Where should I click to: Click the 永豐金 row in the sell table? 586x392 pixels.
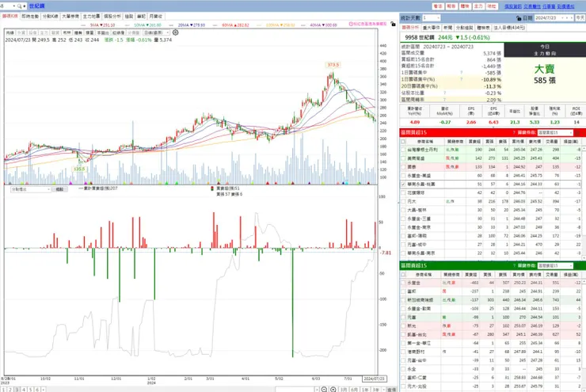[x=491, y=283]
